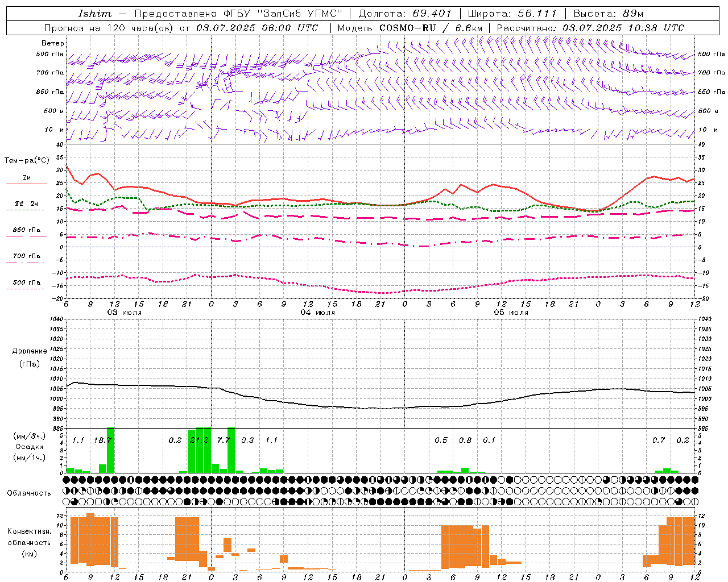Click the "1005" value on the right pressure axis
This screenshot has height=582, width=728.
click(x=704, y=389)
